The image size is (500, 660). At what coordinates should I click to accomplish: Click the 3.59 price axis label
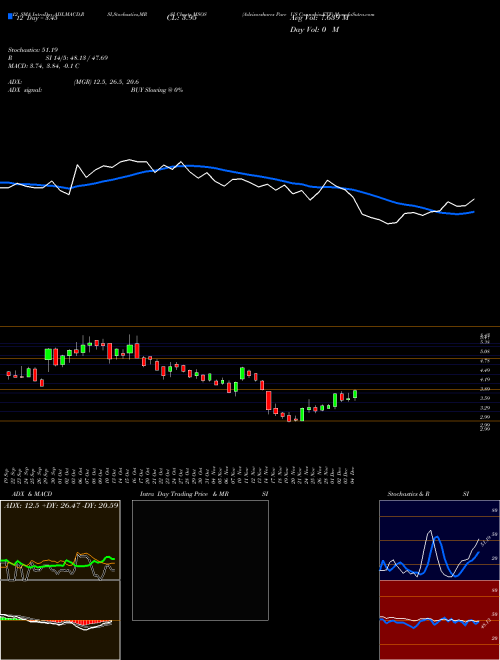[484, 398]
